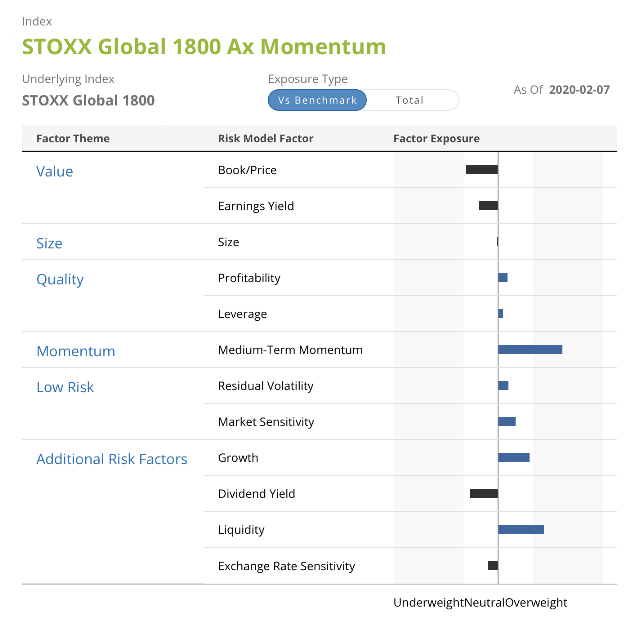
Task: Open the Size factor theme link
Action: [49, 243]
